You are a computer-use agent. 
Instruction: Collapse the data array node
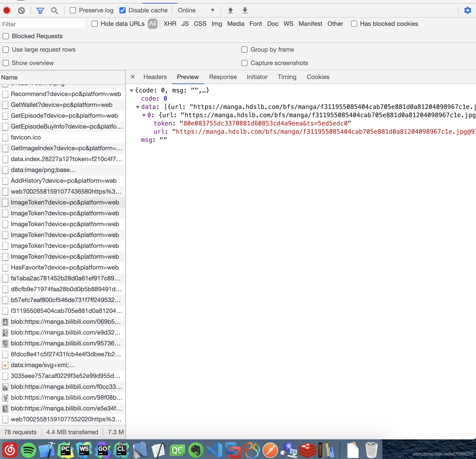138,107
